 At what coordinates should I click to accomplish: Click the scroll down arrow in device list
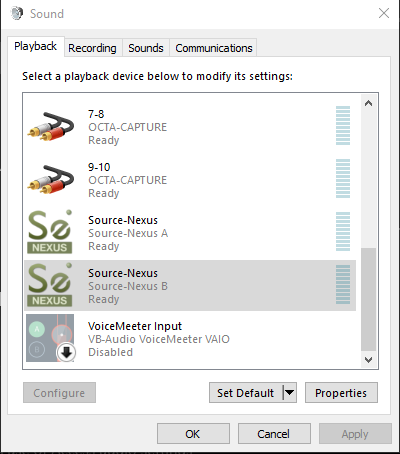pos(368,360)
